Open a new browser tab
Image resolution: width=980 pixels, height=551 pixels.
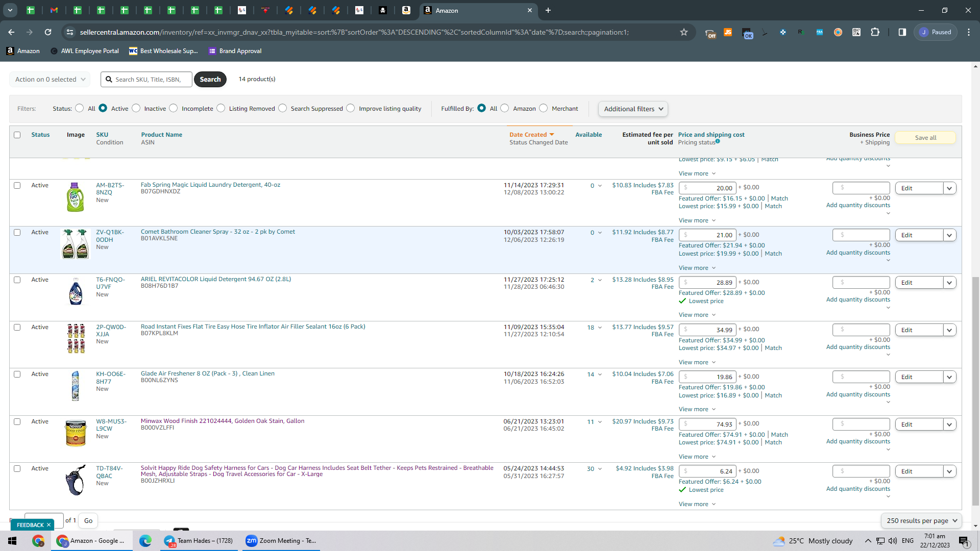tap(548, 10)
